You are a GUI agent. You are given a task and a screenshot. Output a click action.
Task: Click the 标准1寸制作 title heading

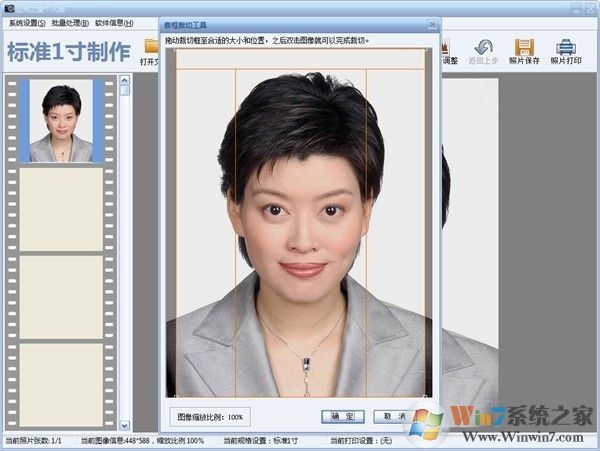click(x=69, y=52)
